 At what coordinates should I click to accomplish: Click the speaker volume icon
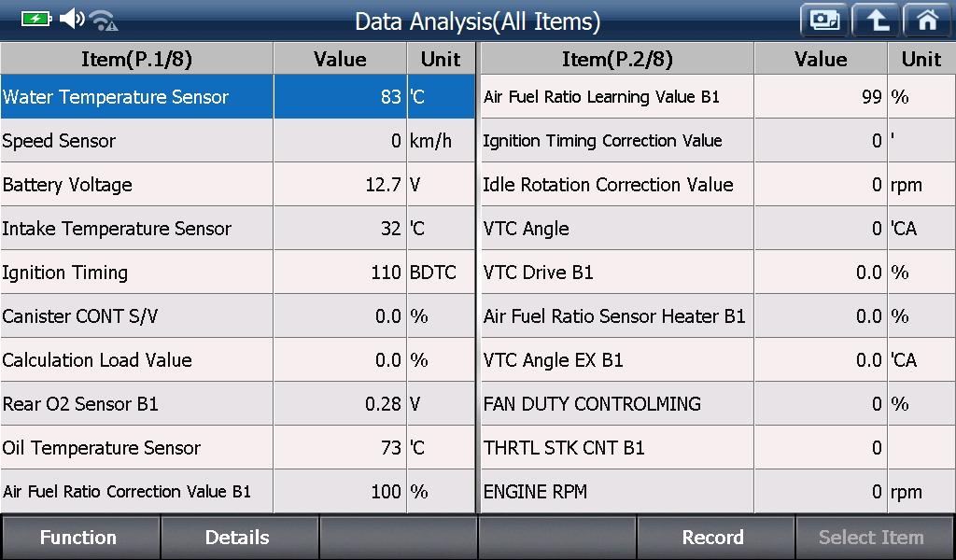(x=72, y=19)
